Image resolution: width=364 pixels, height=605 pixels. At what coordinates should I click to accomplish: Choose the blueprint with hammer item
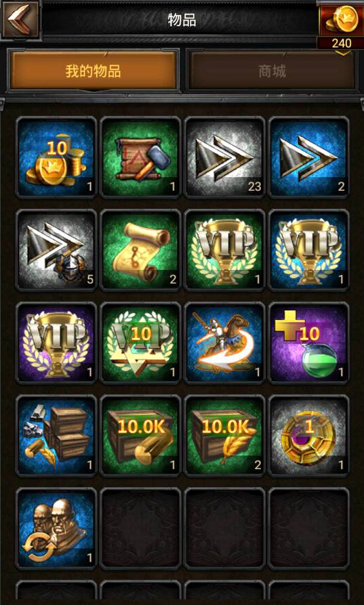(140, 157)
